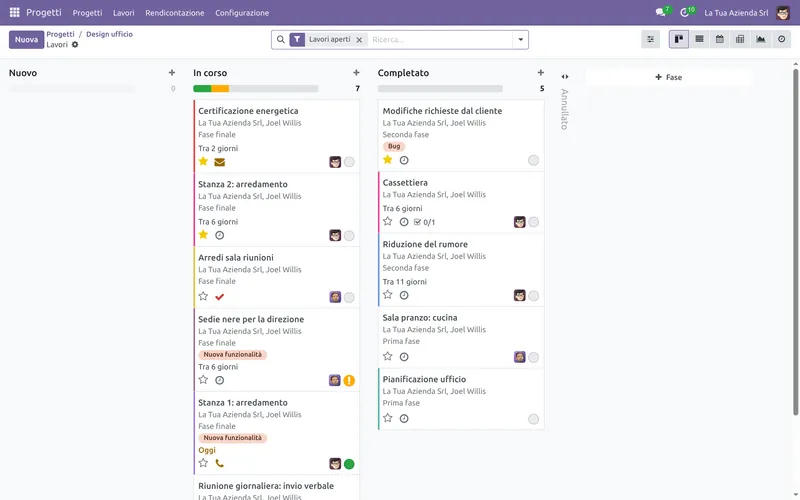Click subtask 0/1 indicator on Cassettiera
Viewport: 800px width, 500px height.
tap(424, 222)
